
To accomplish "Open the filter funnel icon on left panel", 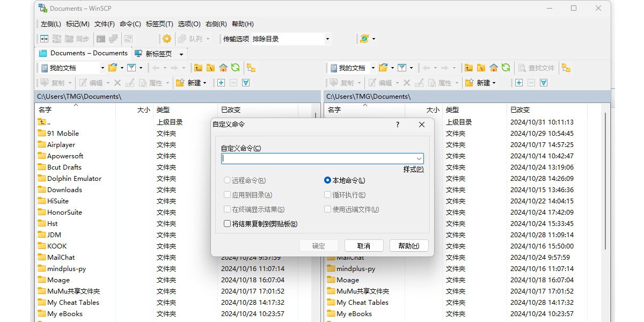I will point(131,68).
